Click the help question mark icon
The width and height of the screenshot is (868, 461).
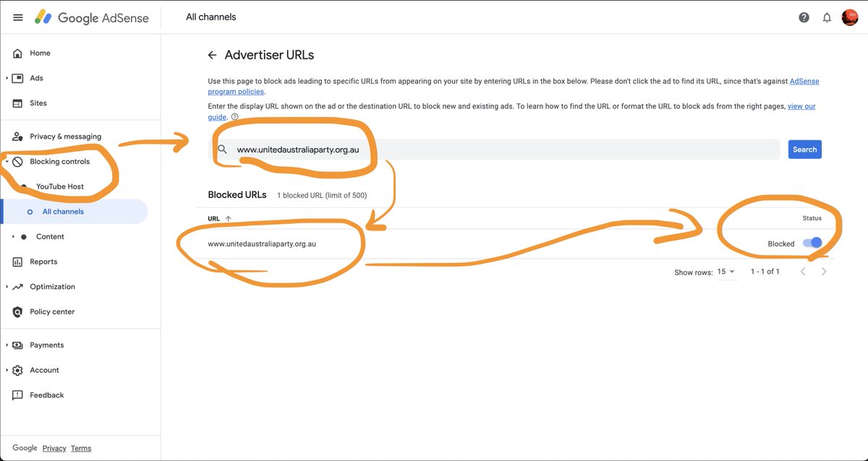(803, 17)
